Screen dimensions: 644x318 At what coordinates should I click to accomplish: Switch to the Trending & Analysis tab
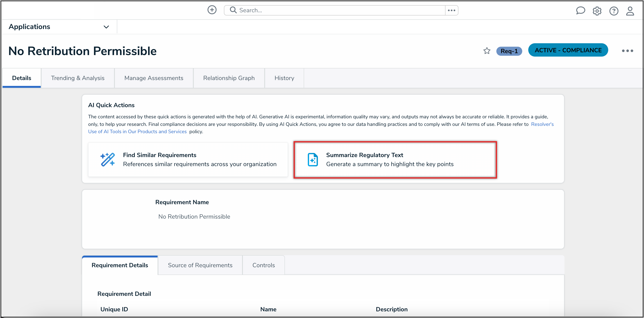click(78, 78)
